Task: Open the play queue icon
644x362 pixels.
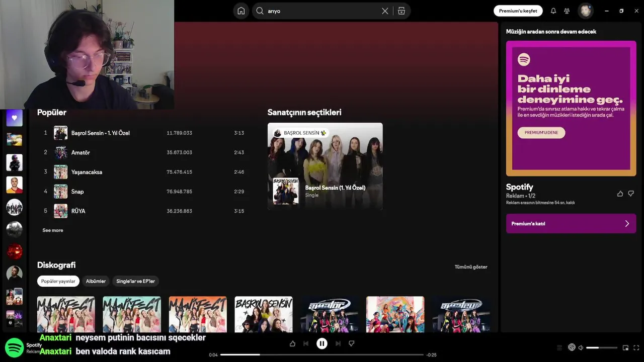Action: tap(559, 347)
